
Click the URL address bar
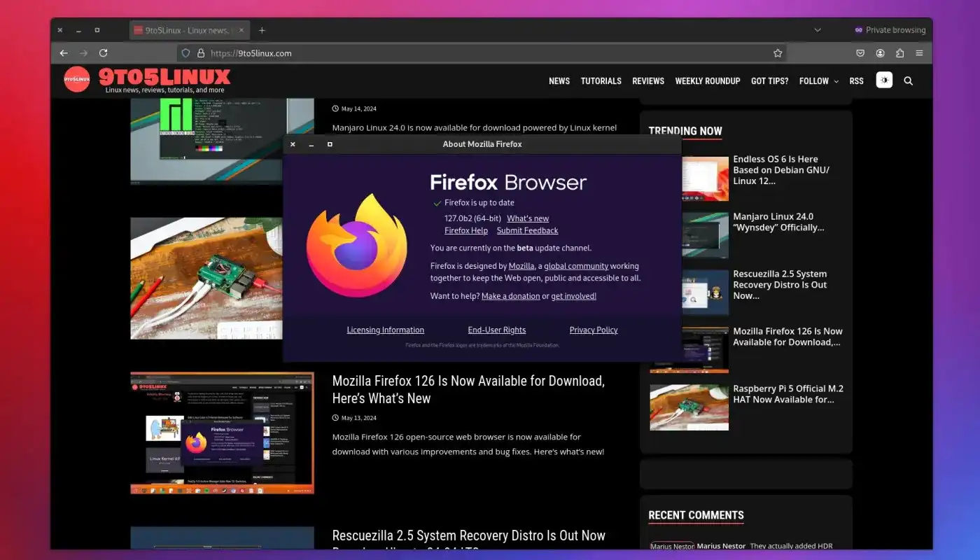click(x=482, y=53)
